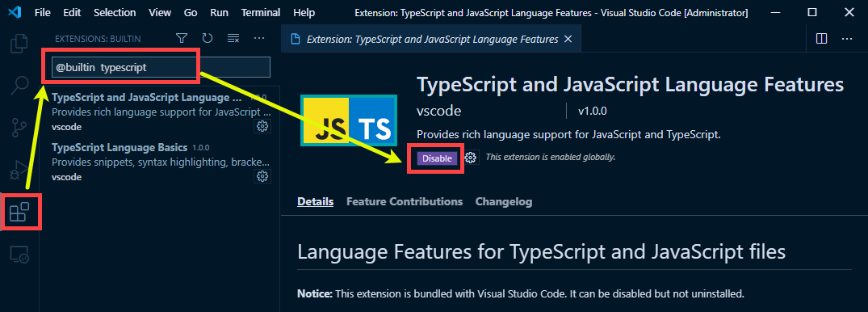Switch to the Feature Contributions tab
The image size is (868, 312).
[x=405, y=202]
